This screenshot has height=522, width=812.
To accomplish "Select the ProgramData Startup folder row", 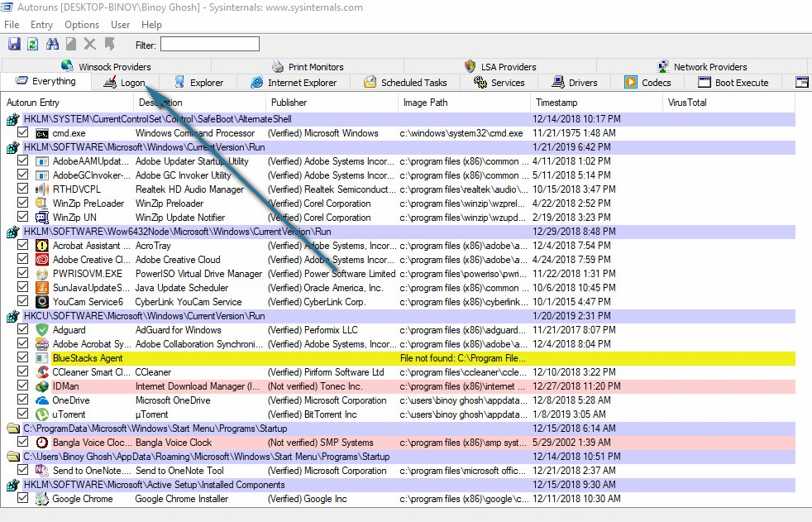I will tap(399, 429).
